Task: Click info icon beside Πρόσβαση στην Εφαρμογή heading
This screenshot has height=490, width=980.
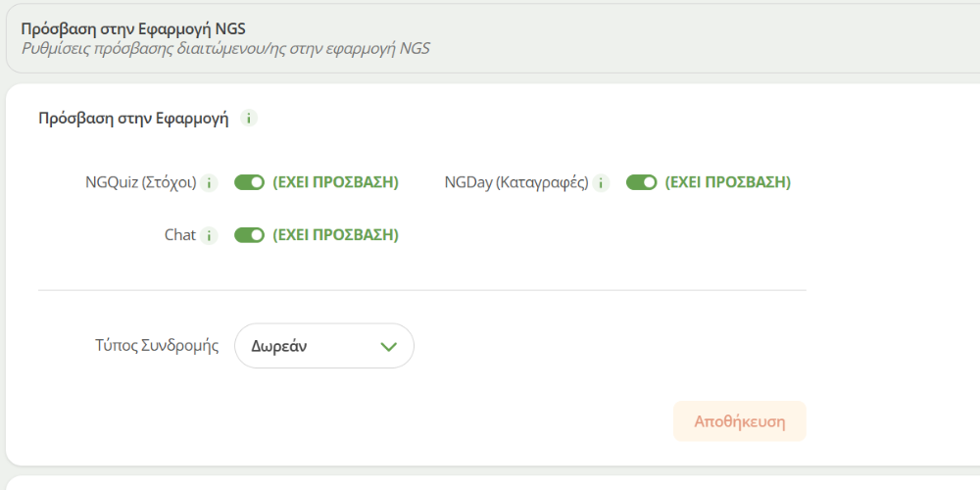Action: [x=249, y=119]
